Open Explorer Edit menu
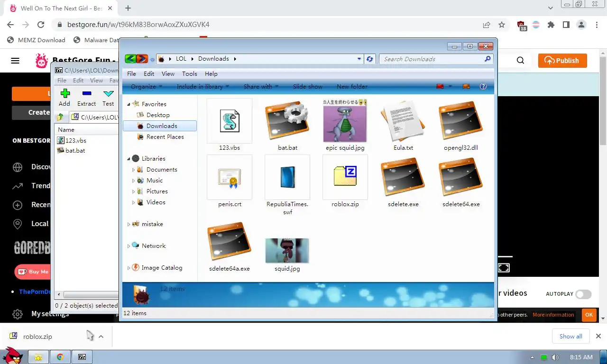The width and height of the screenshot is (607, 364). pos(149,73)
